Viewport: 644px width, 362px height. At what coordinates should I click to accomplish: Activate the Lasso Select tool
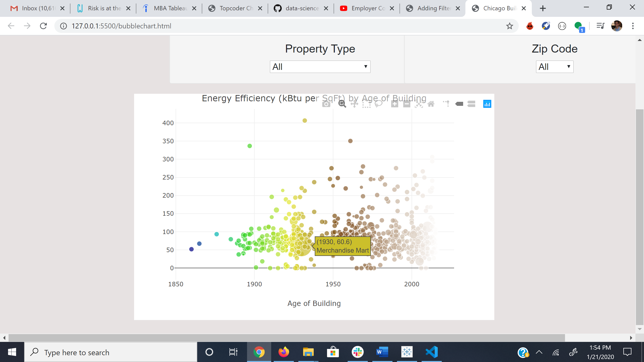(x=379, y=104)
